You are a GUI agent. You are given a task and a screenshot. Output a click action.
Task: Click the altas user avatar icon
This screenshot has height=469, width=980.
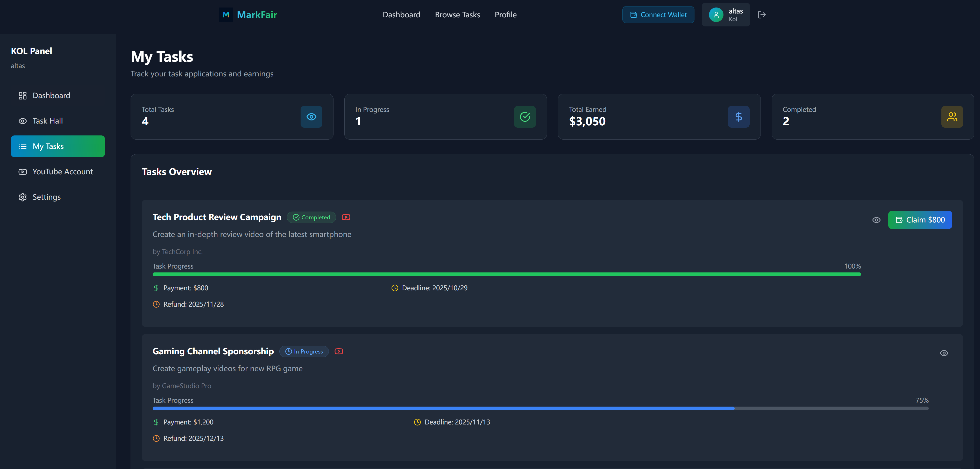pyautogui.click(x=716, y=15)
